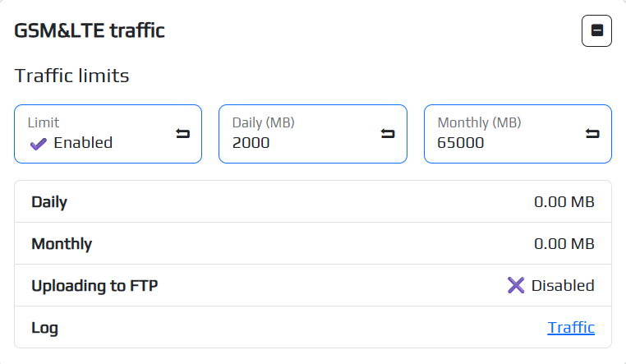The height and width of the screenshot is (364, 626).
Task: Select the Monthly traffic usage row
Action: coord(312,243)
